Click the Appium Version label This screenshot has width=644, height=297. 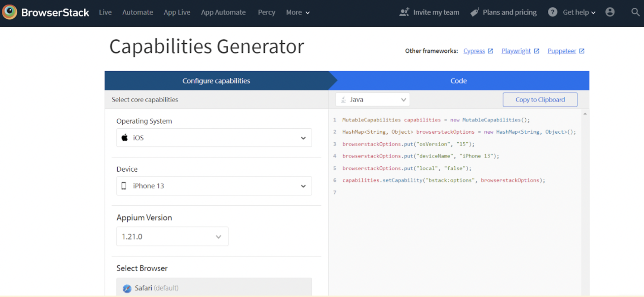point(144,218)
